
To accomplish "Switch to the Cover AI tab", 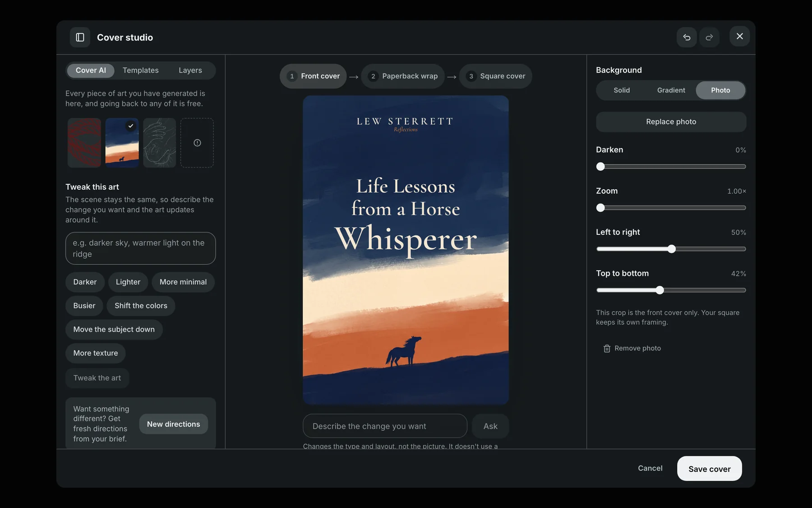I will (x=91, y=70).
